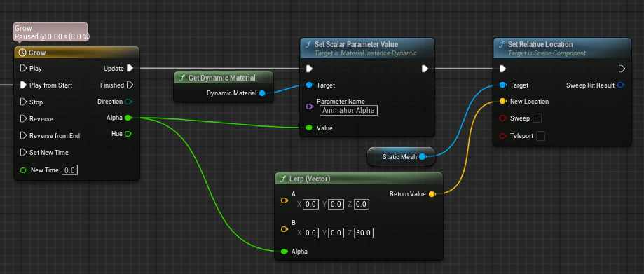Click the function icon on Get Dynamic Material

click(x=181, y=78)
